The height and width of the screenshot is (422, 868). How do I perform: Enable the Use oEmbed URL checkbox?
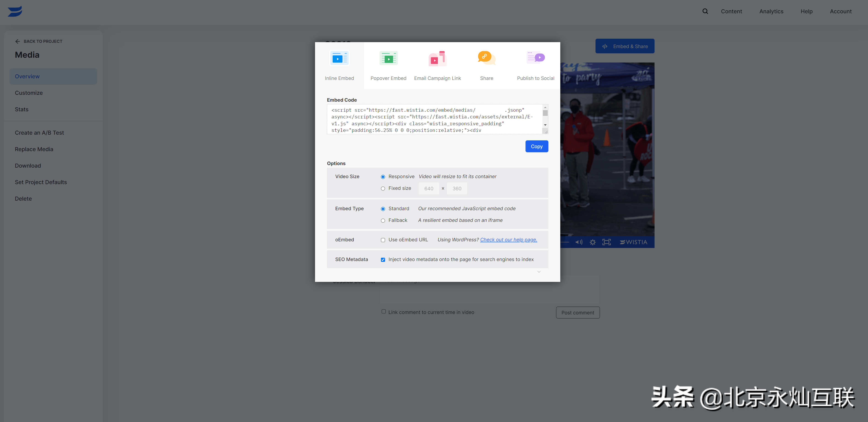pyautogui.click(x=383, y=240)
